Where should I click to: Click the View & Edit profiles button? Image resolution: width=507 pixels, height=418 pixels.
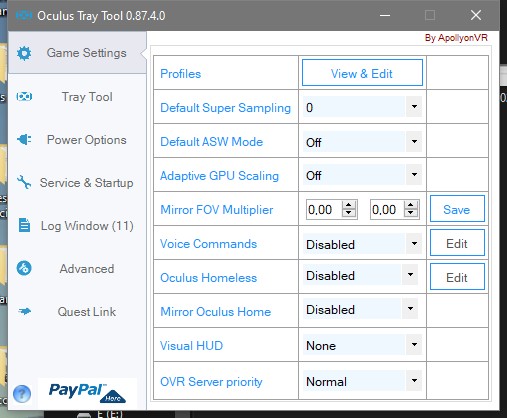(362, 73)
